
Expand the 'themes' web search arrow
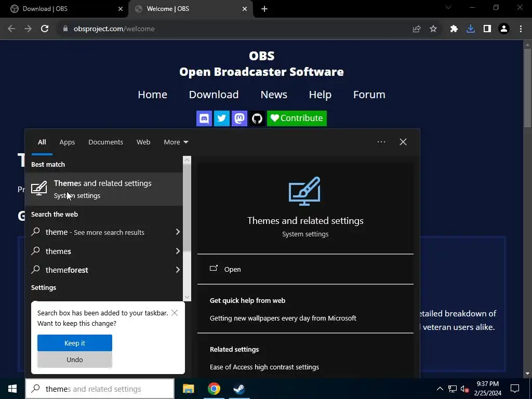[x=178, y=251]
